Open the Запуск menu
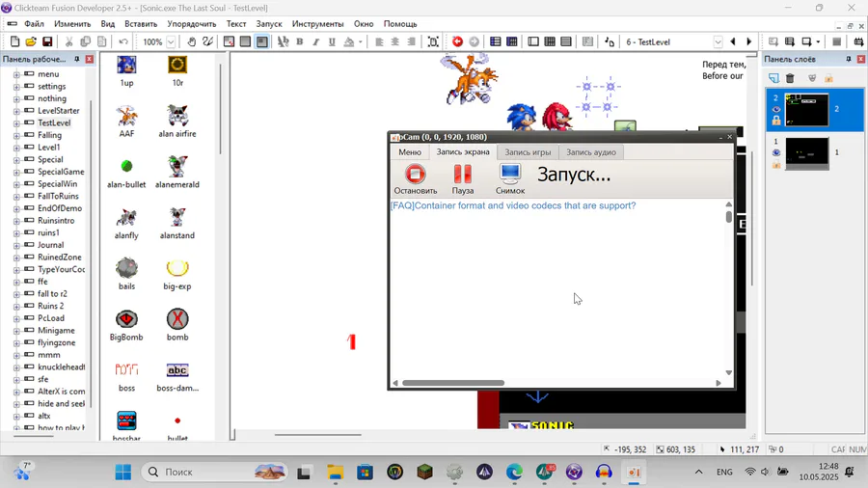Image resolution: width=868 pixels, height=488 pixels. coord(269,24)
